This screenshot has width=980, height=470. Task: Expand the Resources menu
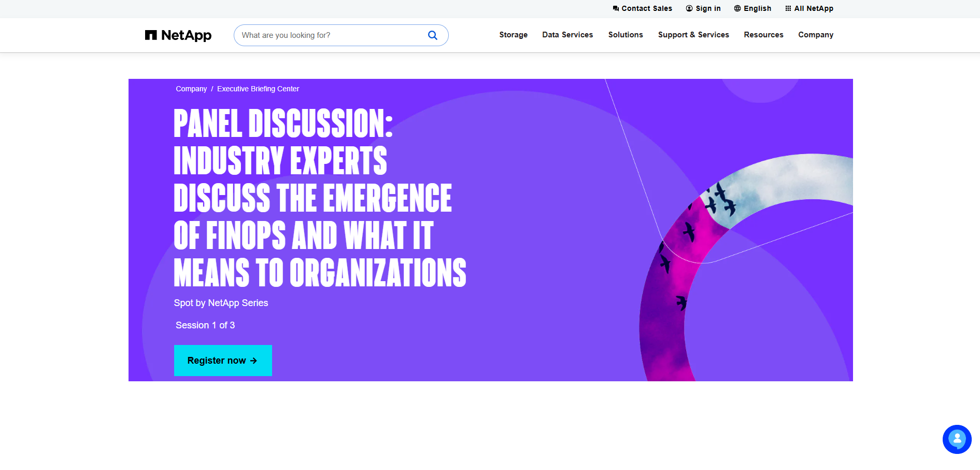click(x=763, y=35)
